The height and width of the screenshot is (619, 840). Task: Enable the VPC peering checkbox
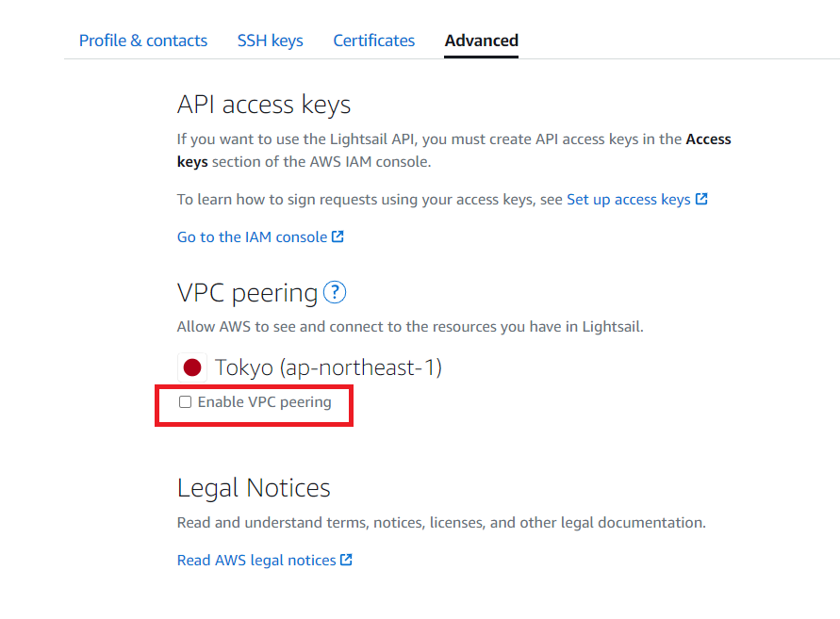pos(185,401)
